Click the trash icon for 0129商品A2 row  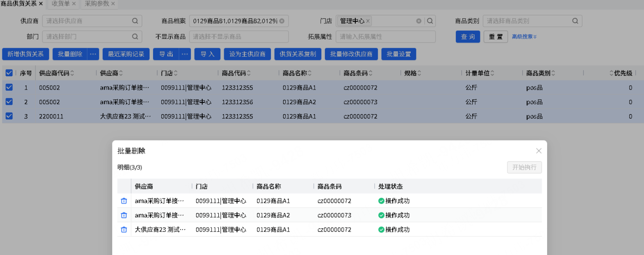point(124,215)
